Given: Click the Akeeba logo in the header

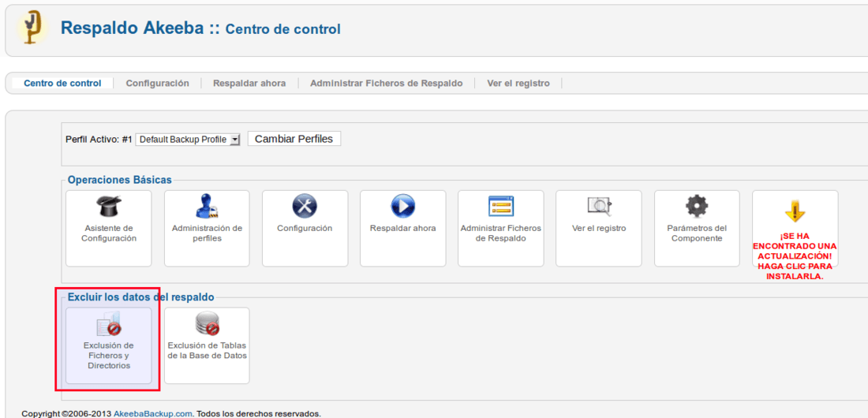Looking at the screenshot, I should 31,27.
